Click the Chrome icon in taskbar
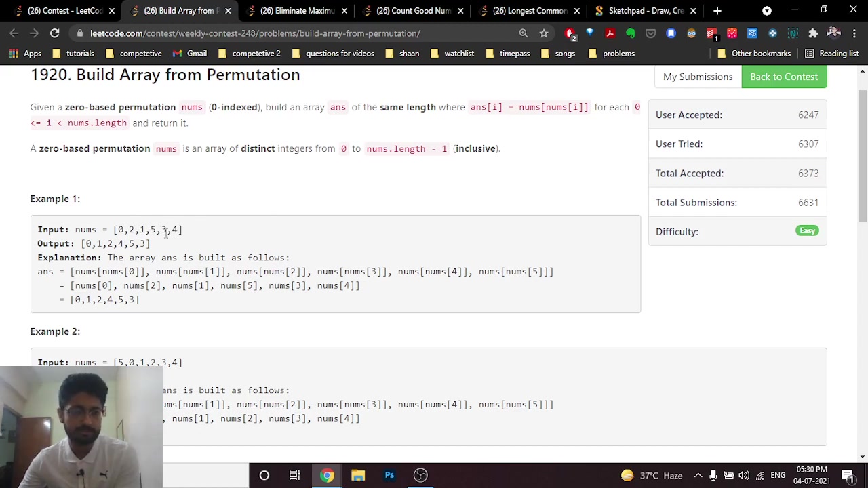868x488 pixels. click(327, 475)
